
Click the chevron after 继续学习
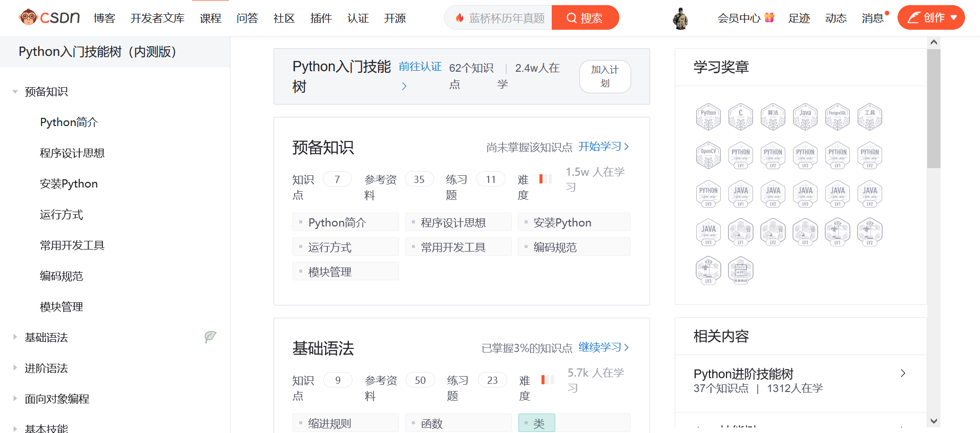point(627,347)
